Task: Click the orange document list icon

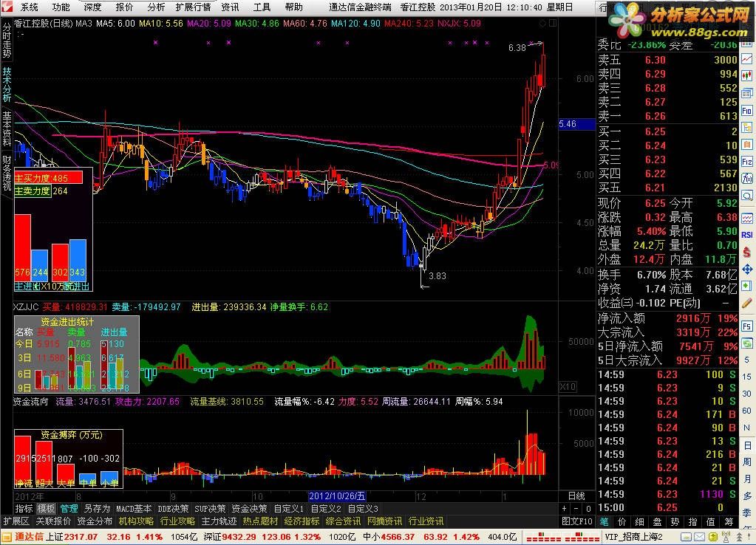Action: tap(747, 145)
